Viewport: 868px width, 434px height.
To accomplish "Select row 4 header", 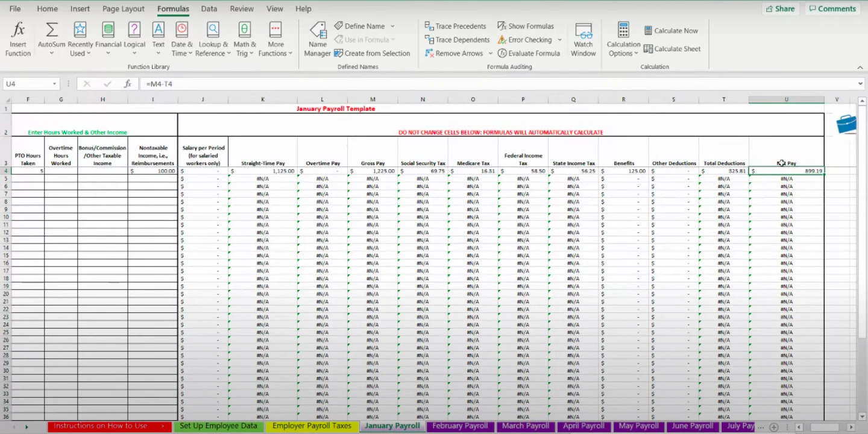I will 5,171.
